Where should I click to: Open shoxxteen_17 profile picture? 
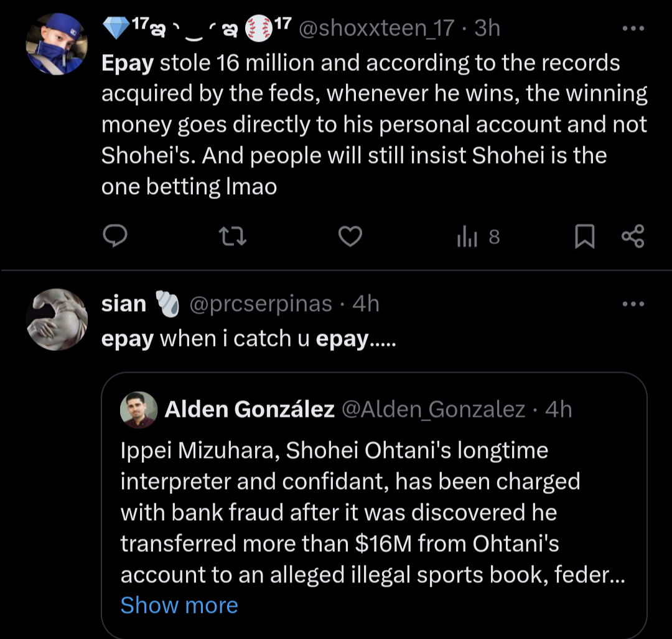point(57,44)
